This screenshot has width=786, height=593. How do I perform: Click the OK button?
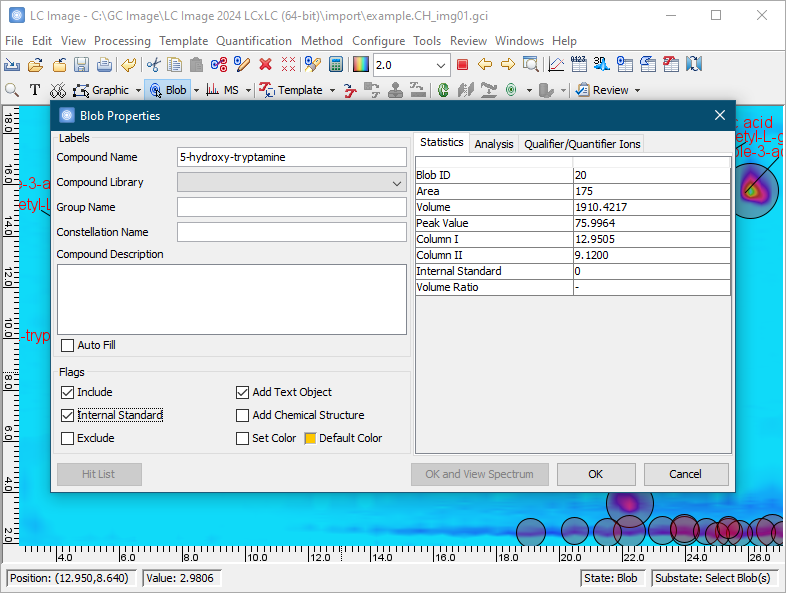point(595,474)
